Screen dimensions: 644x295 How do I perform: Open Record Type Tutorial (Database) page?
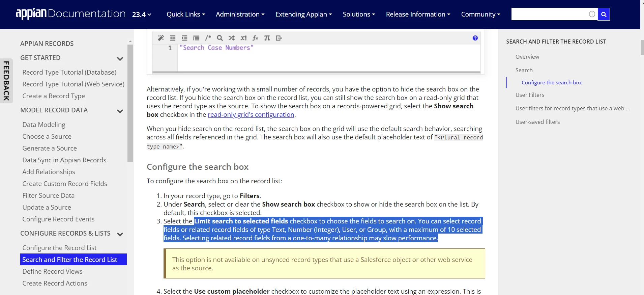point(69,72)
